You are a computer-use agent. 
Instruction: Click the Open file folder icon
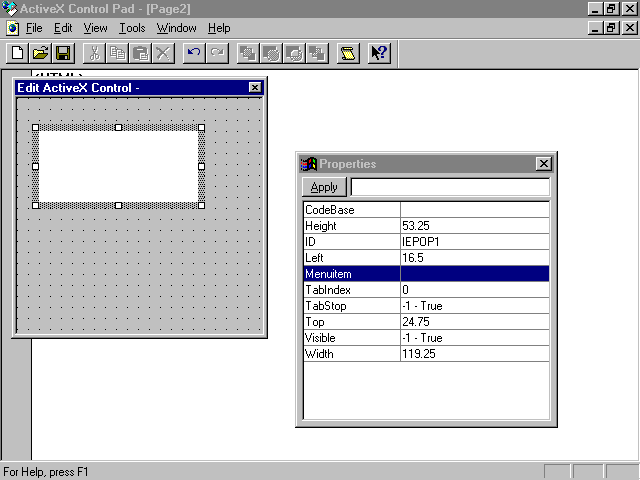pyautogui.click(x=40, y=53)
